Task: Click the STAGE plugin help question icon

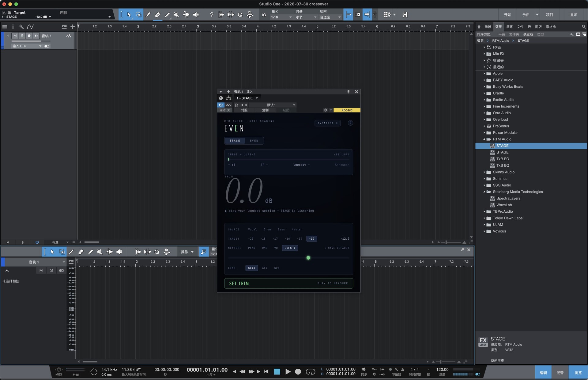Action: point(351,123)
